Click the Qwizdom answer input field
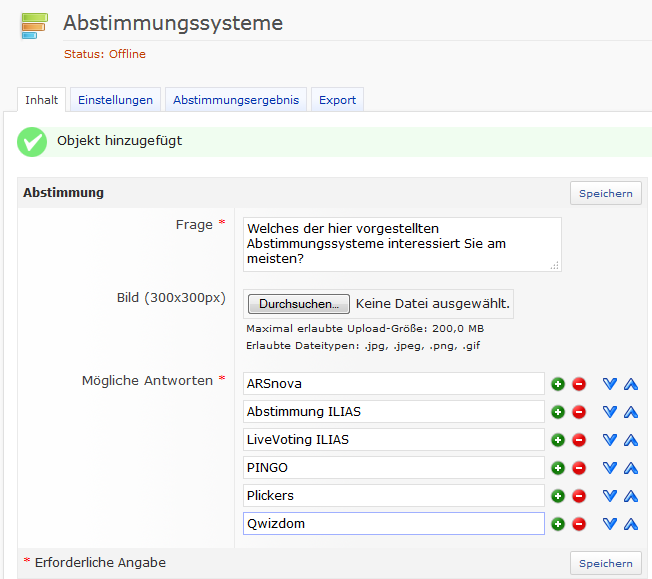 pos(394,524)
